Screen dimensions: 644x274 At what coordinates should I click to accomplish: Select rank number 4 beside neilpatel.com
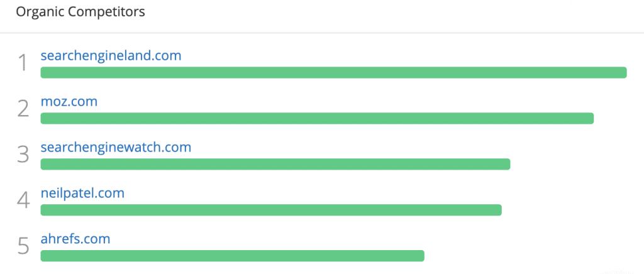coord(23,200)
